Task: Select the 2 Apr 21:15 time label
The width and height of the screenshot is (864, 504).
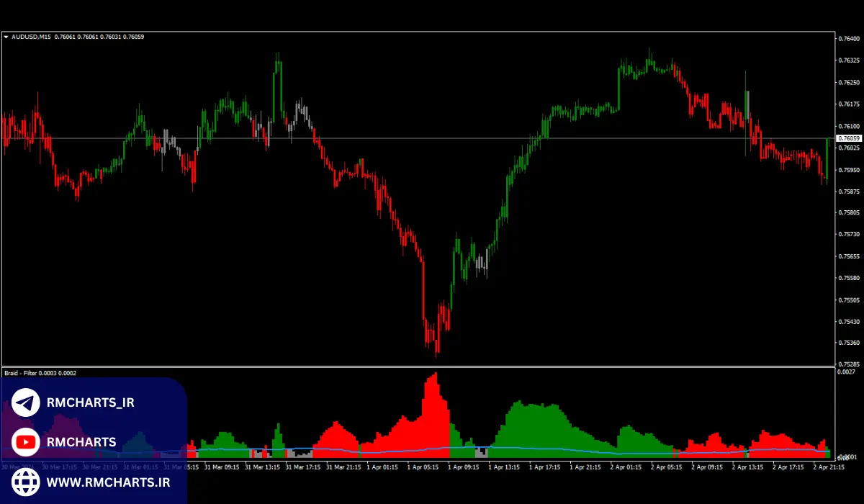Action: tap(828, 467)
